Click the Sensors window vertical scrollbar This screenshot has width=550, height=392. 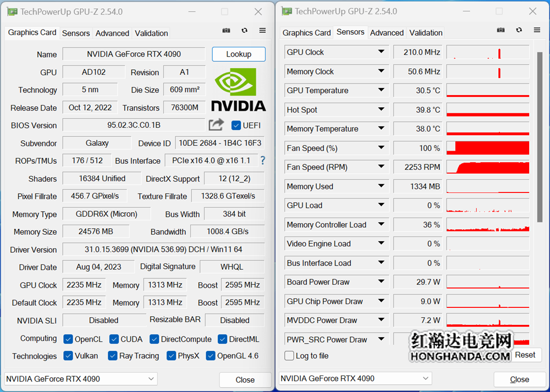pos(540,137)
